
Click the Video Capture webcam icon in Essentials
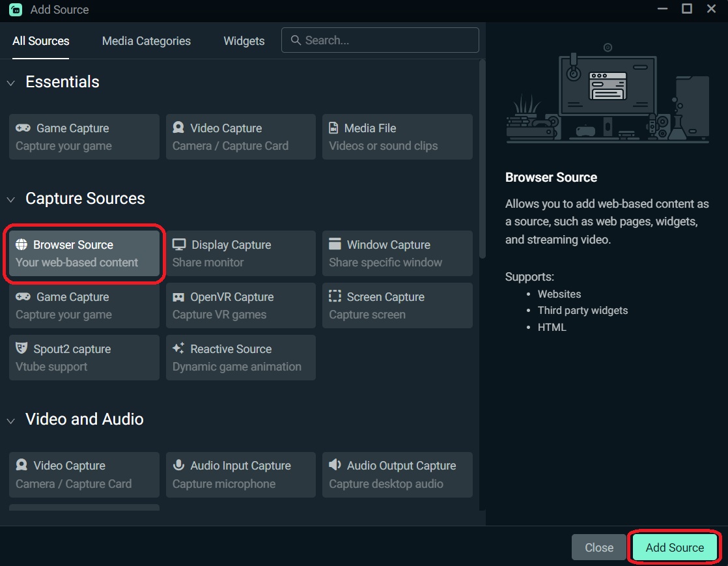pos(178,128)
